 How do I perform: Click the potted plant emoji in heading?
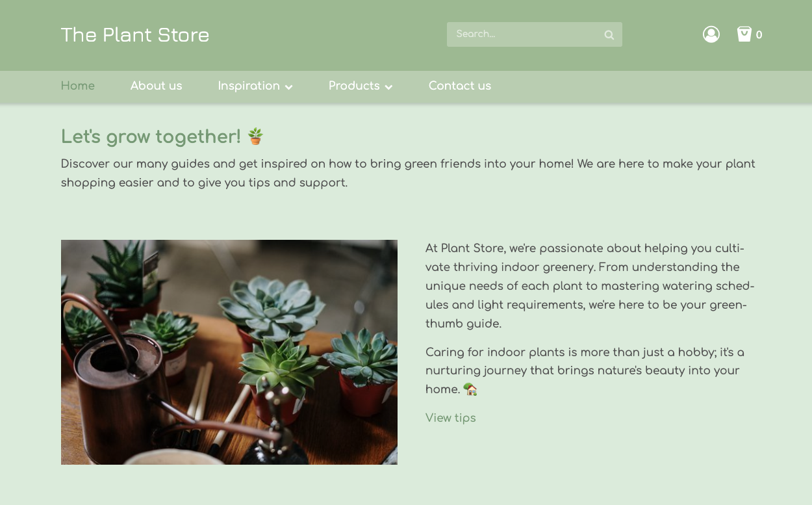(x=255, y=136)
